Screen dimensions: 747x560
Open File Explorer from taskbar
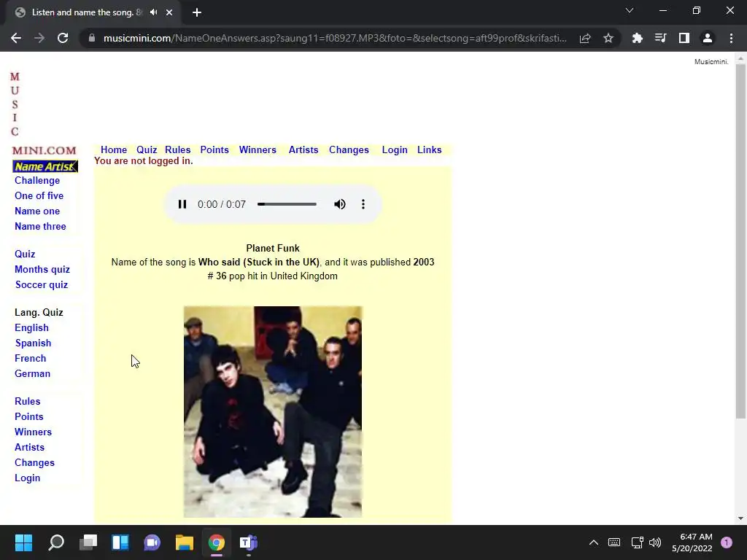pyautogui.click(x=185, y=542)
